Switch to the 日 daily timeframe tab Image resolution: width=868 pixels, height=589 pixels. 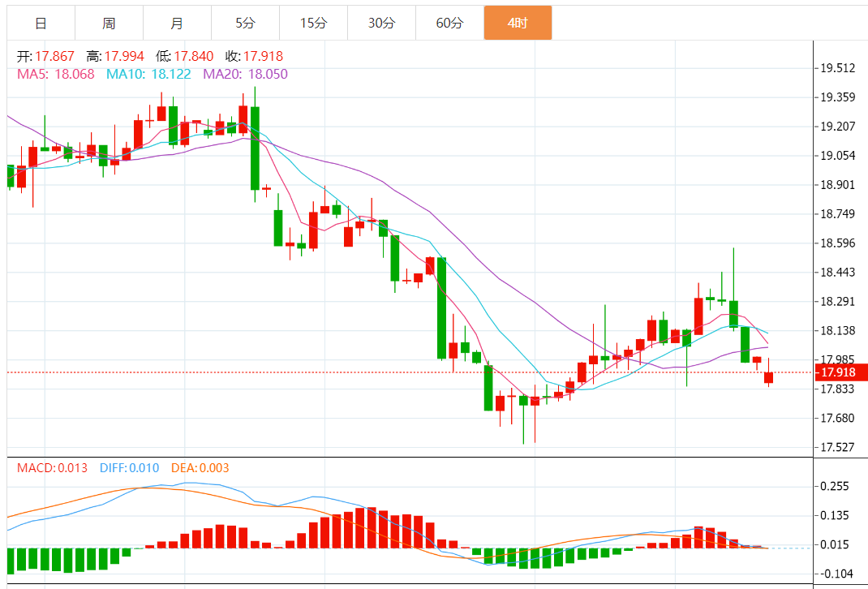click(x=41, y=23)
